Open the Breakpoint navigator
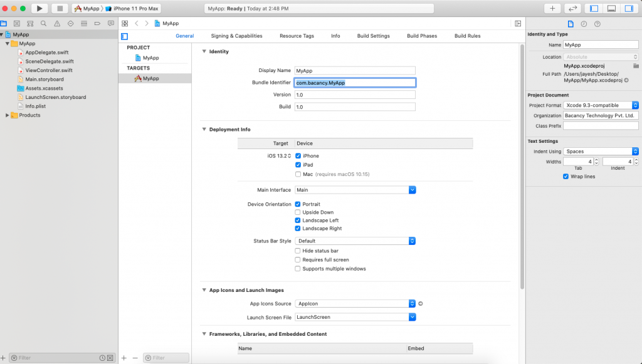The width and height of the screenshot is (642, 364). (97, 23)
